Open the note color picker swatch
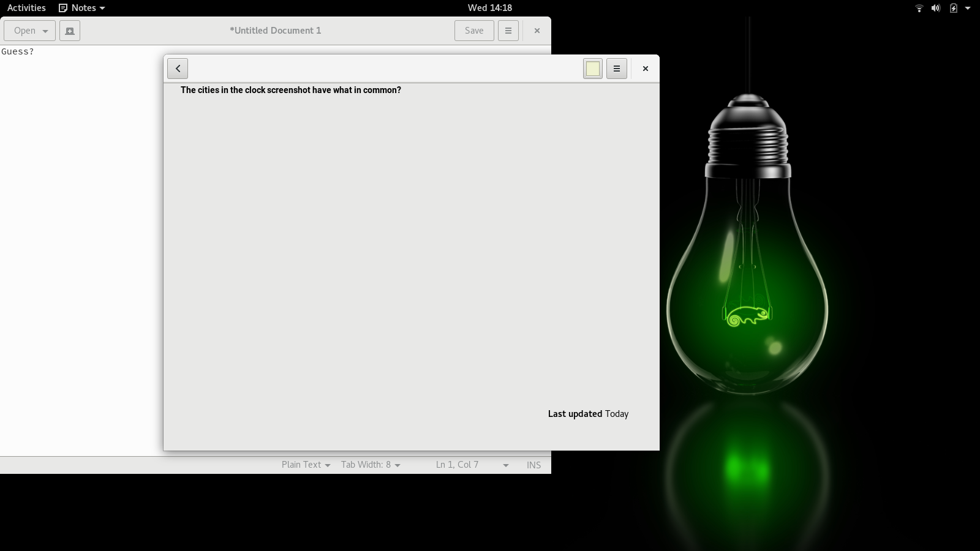This screenshot has height=551, width=980. (592, 69)
